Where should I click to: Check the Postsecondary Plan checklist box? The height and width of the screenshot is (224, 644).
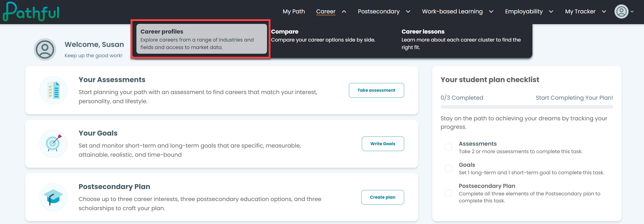pos(448,193)
